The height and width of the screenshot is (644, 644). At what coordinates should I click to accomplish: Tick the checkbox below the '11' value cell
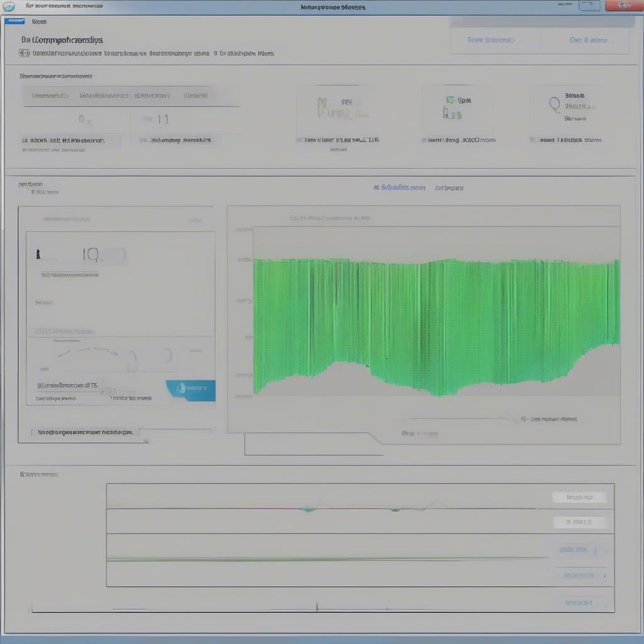(x=143, y=140)
